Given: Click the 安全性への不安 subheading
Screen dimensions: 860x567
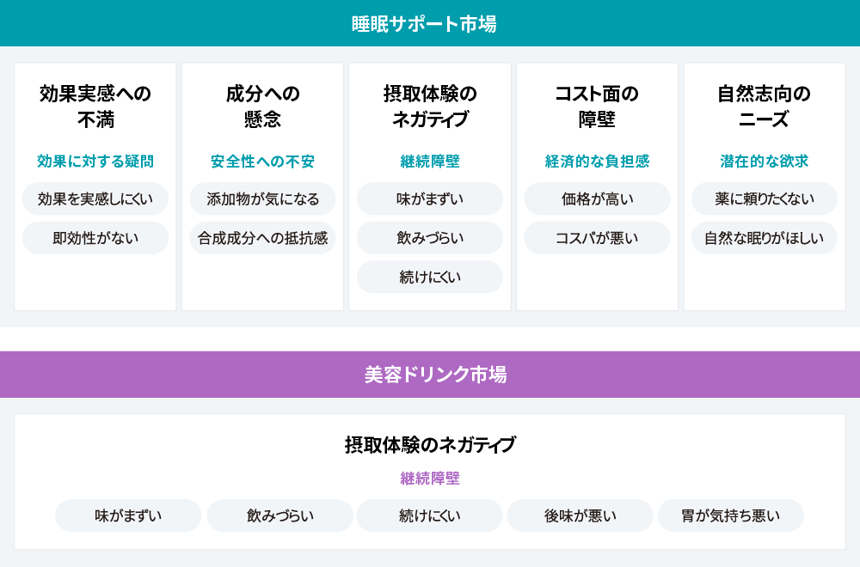Looking at the screenshot, I should (263, 161).
